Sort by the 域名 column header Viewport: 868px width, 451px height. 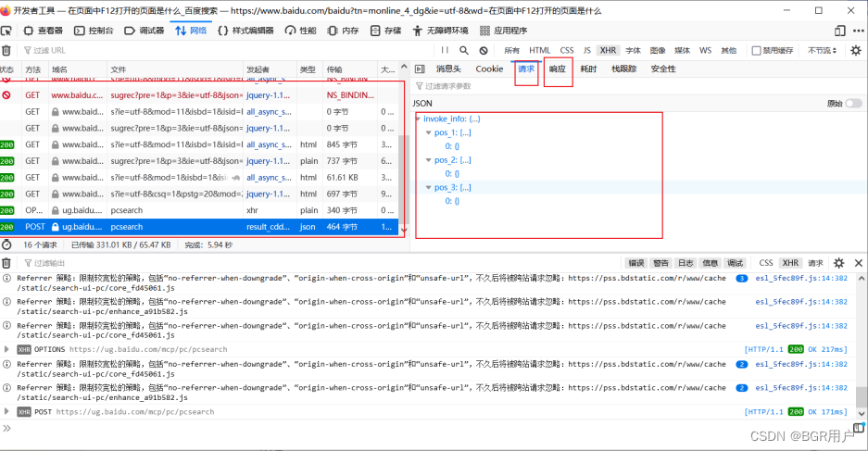coord(77,69)
